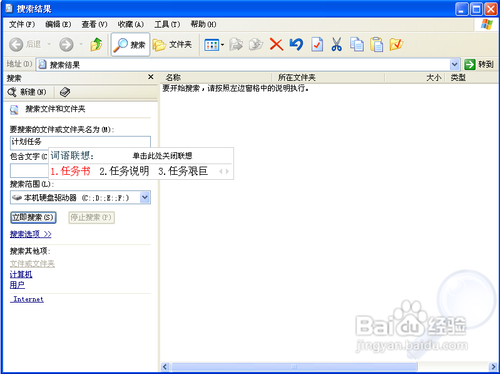Screen dimensions: 500x374
Task: Select suggestion 1. 任务书
Action: pyautogui.click(x=70, y=171)
